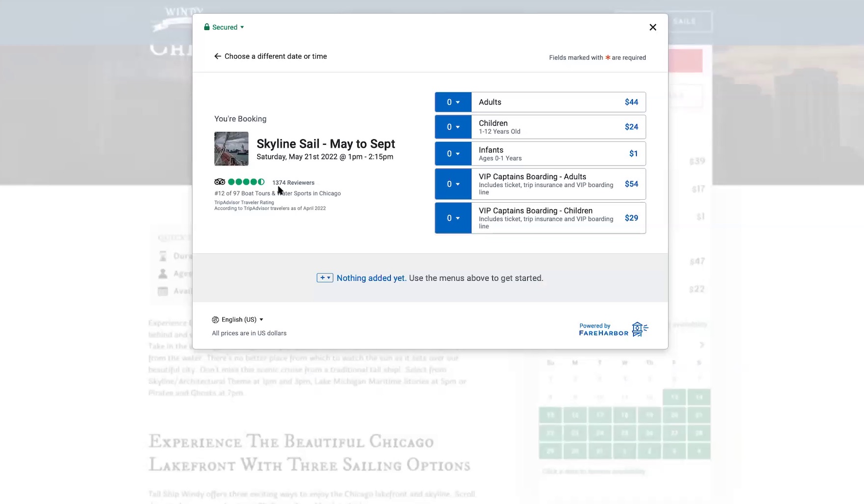This screenshot has width=864, height=504.
Task: Click the Secured dropdown arrow
Action: click(242, 27)
